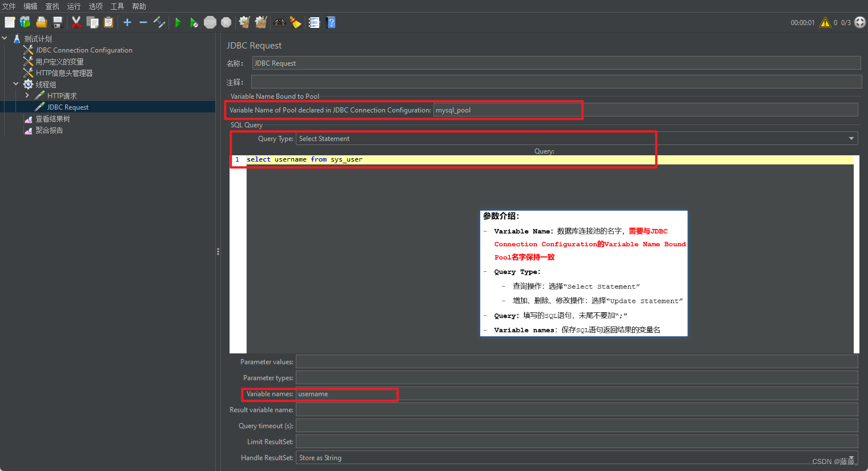Click the remote engine globe icon
This screenshot has width=868, height=471.
point(860,22)
